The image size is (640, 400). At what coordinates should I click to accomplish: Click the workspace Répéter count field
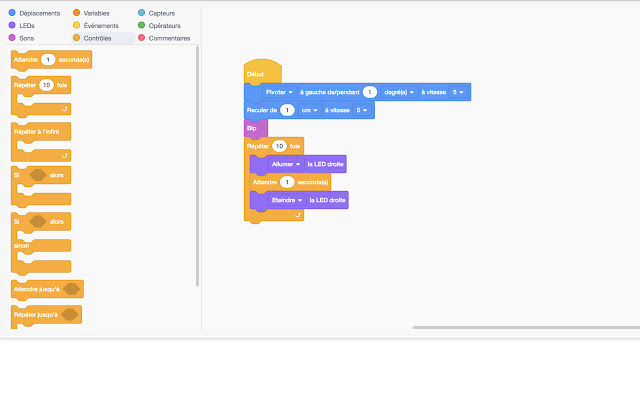[x=280, y=146]
